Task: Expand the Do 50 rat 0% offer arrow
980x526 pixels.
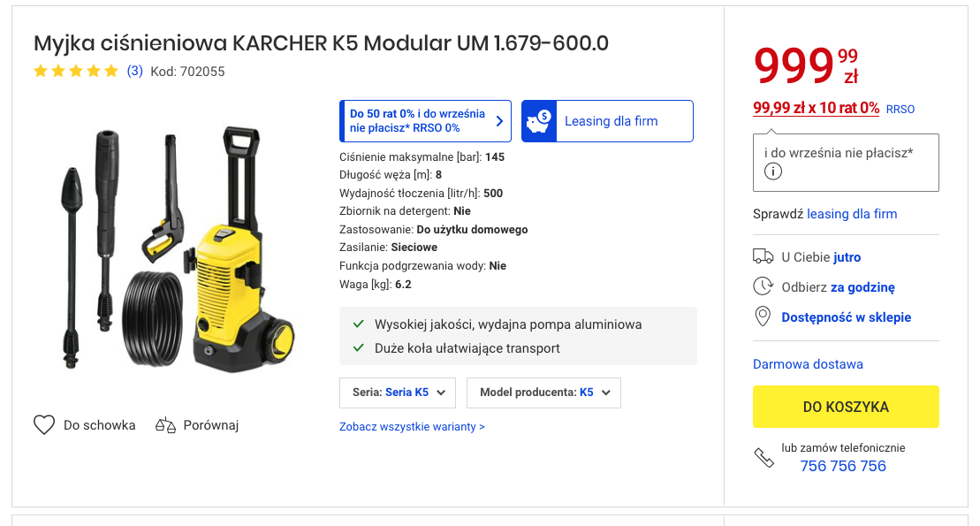Action: (499, 121)
